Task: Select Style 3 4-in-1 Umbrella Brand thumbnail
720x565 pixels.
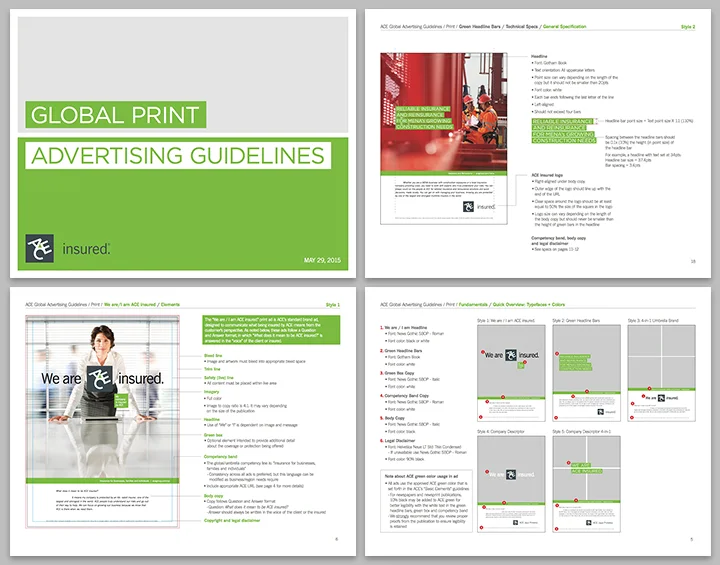Action: (662, 373)
